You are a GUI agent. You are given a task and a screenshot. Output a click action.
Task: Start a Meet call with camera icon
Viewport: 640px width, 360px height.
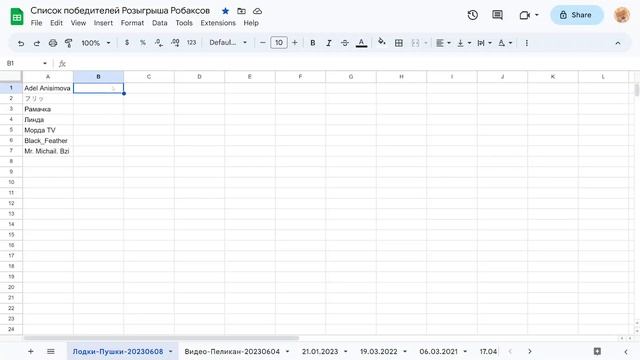[x=529, y=15]
